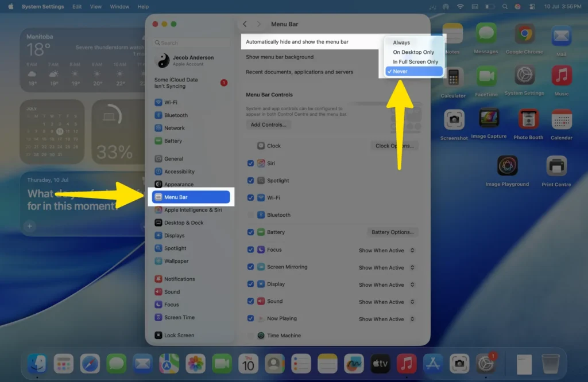The image size is (588, 382).
Task: Disable the Spotlight menu bar checkbox
Action: pos(251,180)
